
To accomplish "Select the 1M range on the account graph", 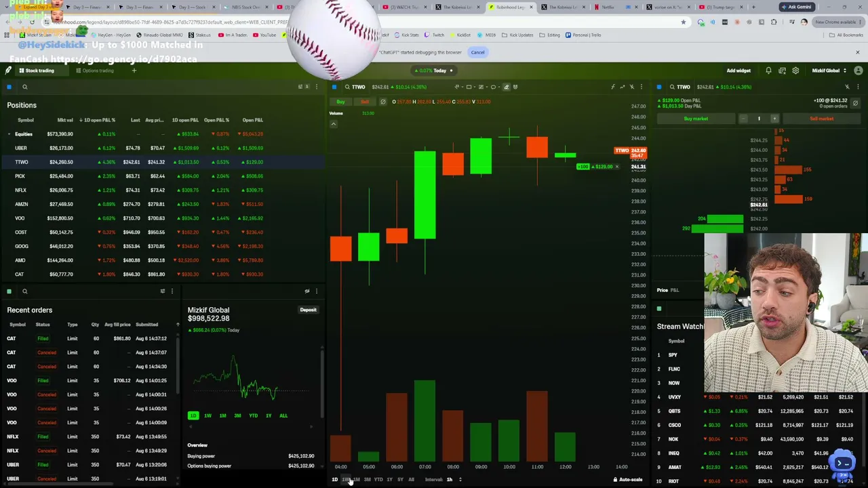I will coord(222,415).
